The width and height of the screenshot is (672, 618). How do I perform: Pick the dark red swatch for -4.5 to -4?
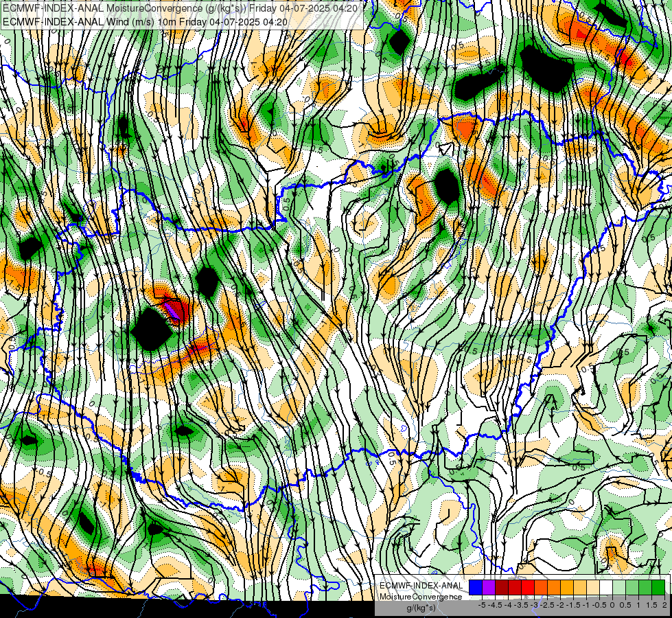pyautogui.click(x=502, y=588)
